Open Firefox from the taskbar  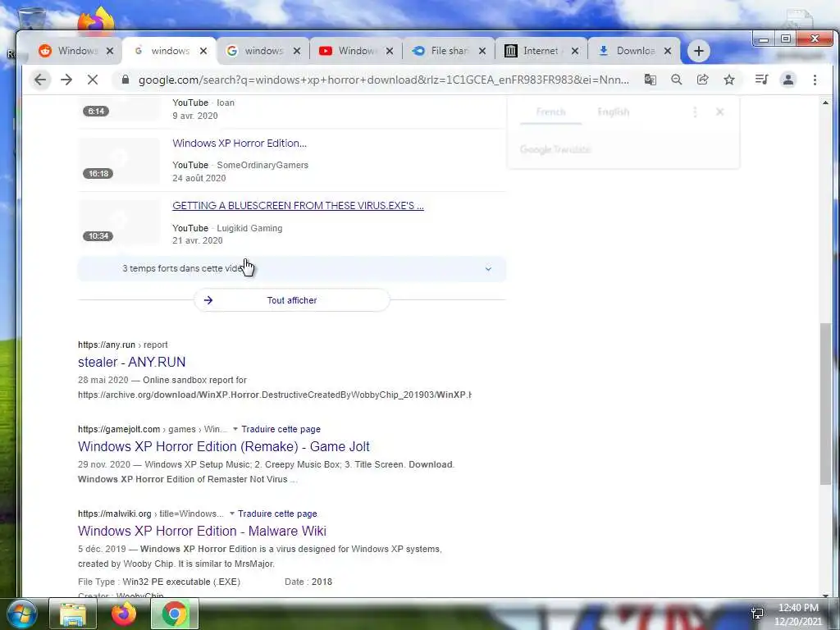pos(123,614)
